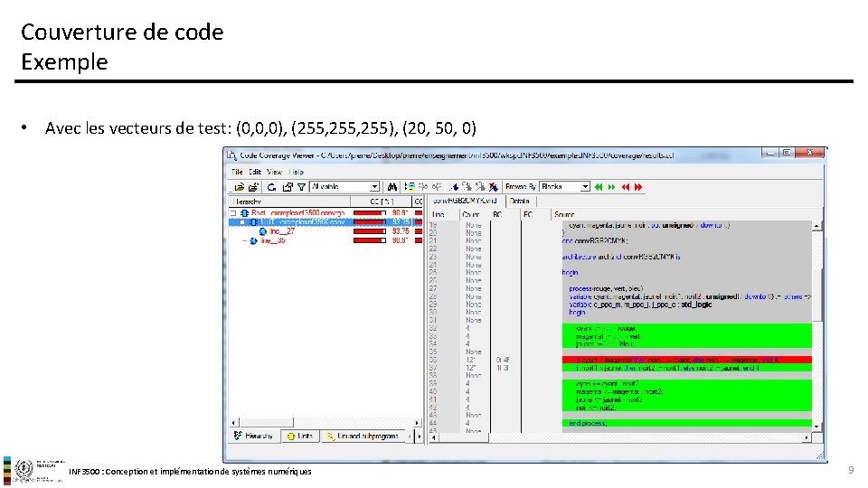Click the colored hierarchy list icon
Viewport: 868px width, 488px height.
[x=410, y=187]
